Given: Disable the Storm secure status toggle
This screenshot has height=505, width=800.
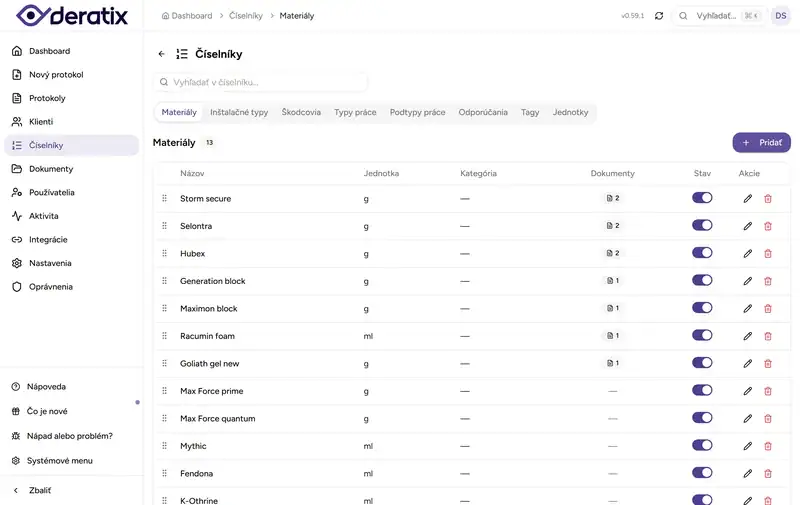Looking at the screenshot, I should 702,198.
